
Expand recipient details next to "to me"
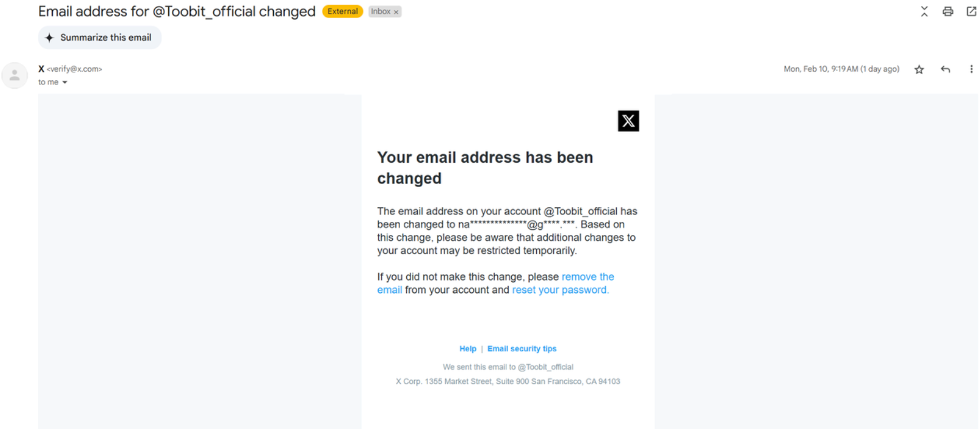[65, 83]
